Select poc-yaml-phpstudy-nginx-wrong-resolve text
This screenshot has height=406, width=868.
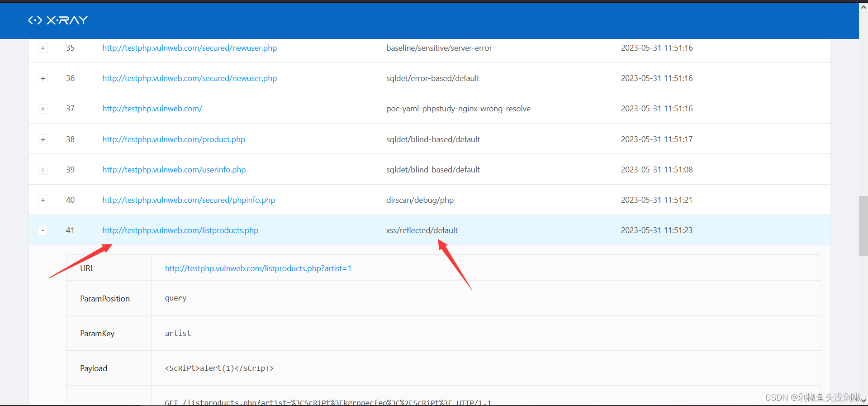pos(459,109)
